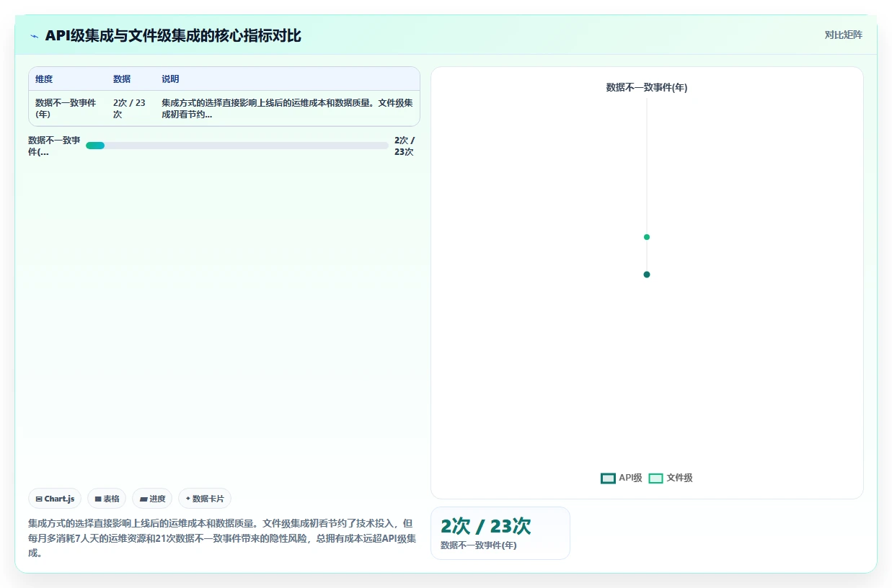
Task: Click the light green 文件级 data point
Action: 647,237
